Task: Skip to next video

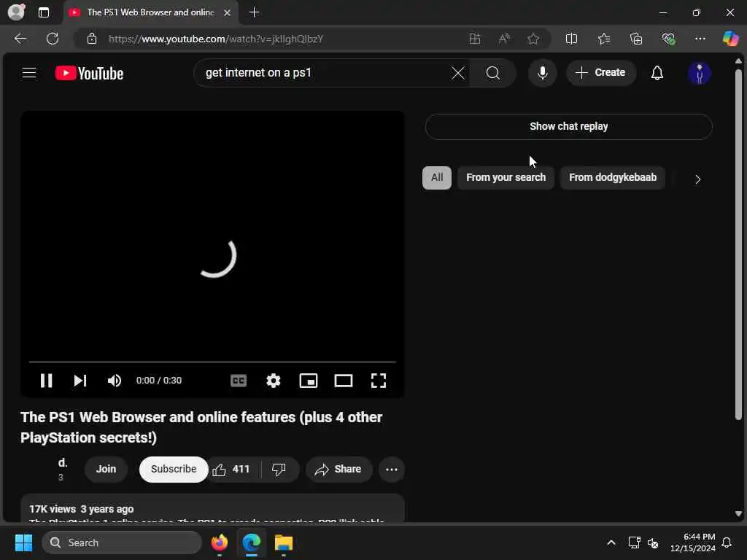Action: [80, 381]
